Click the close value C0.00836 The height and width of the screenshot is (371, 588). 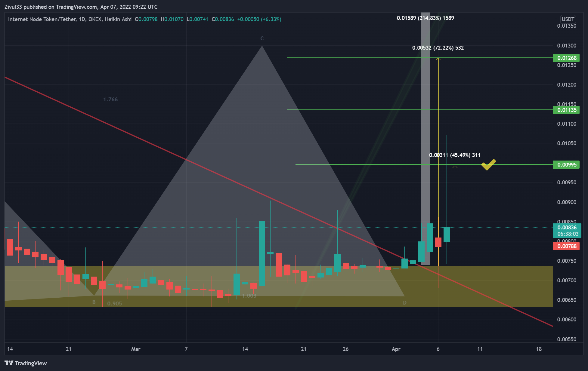[x=223, y=19]
